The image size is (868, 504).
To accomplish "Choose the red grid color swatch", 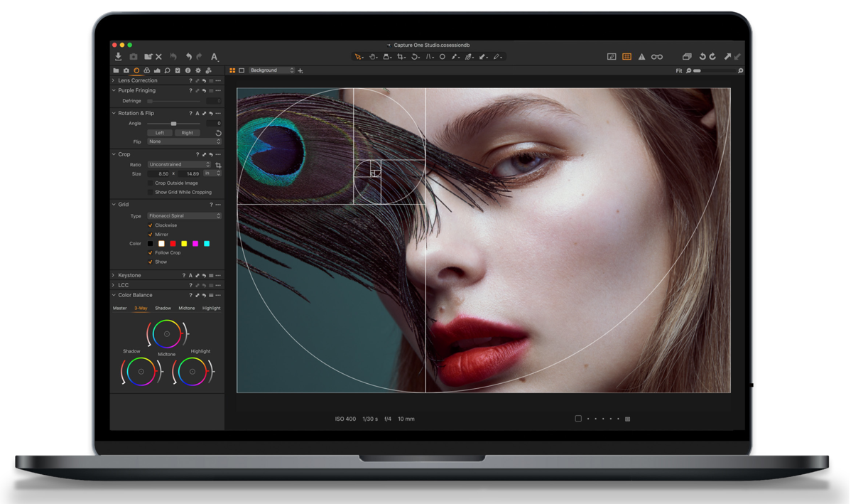I will tap(173, 244).
